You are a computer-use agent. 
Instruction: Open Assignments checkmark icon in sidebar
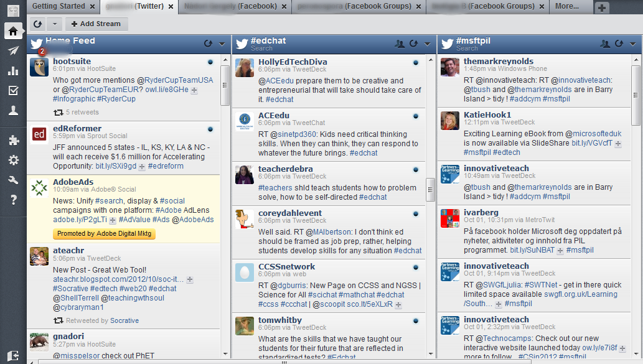click(13, 91)
